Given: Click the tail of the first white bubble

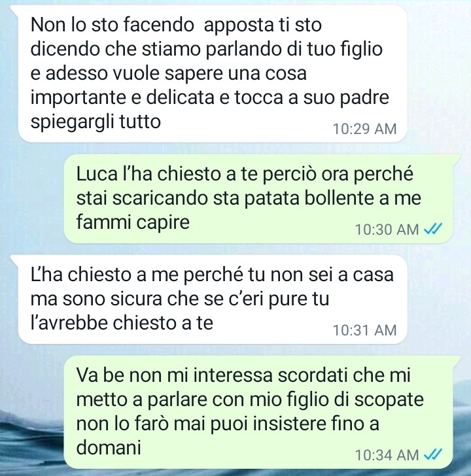Looking at the screenshot, I should pyautogui.click(x=14, y=9).
